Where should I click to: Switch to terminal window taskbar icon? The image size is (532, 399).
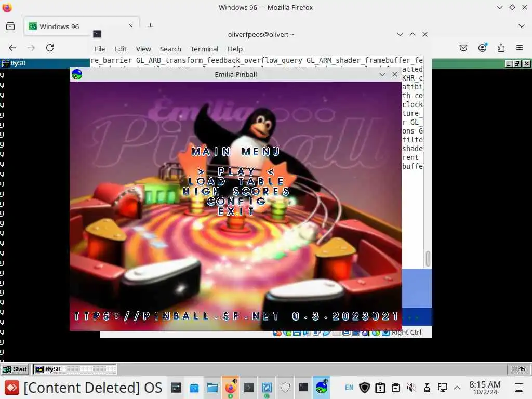(x=303, y=388)
